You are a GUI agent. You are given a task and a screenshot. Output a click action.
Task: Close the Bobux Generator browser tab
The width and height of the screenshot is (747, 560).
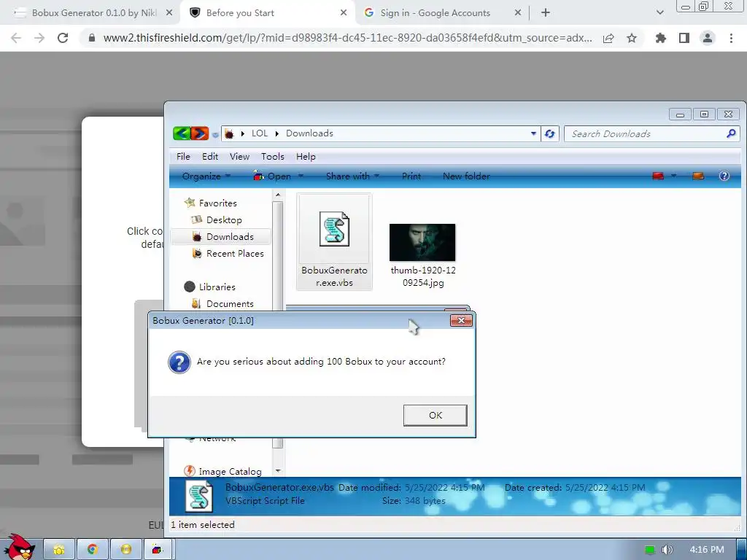[169, 13]
